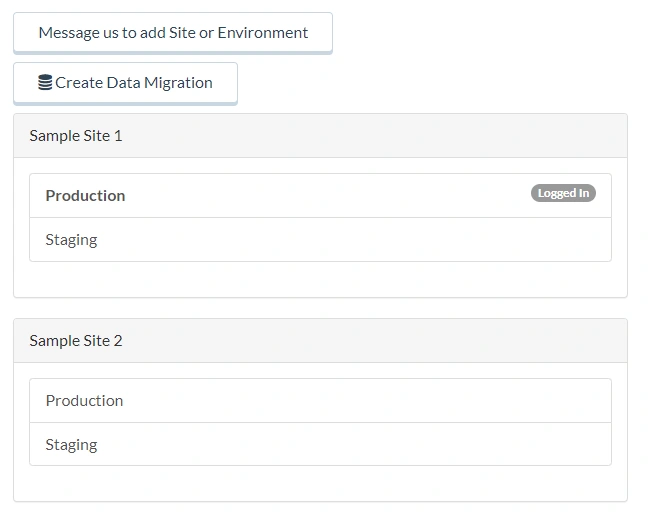Select Production under Sample Site 2

[320, 401]
